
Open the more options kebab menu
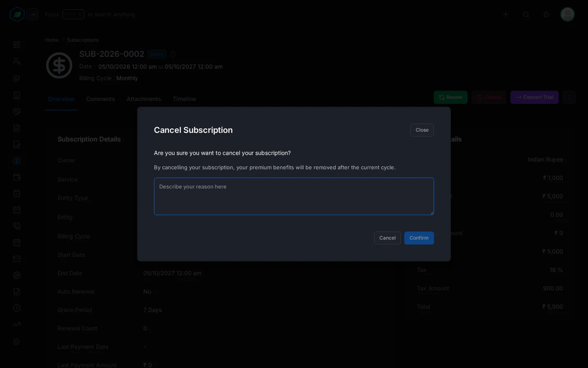coord(569,97)
